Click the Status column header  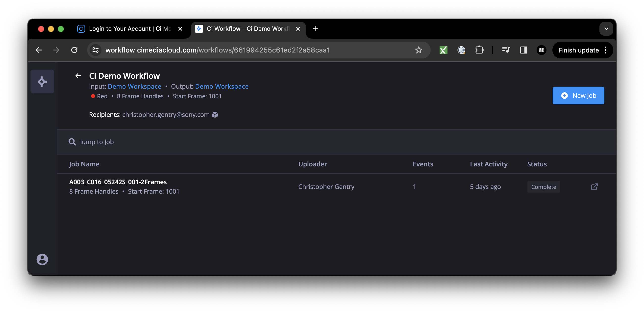[x=537, y=164]
